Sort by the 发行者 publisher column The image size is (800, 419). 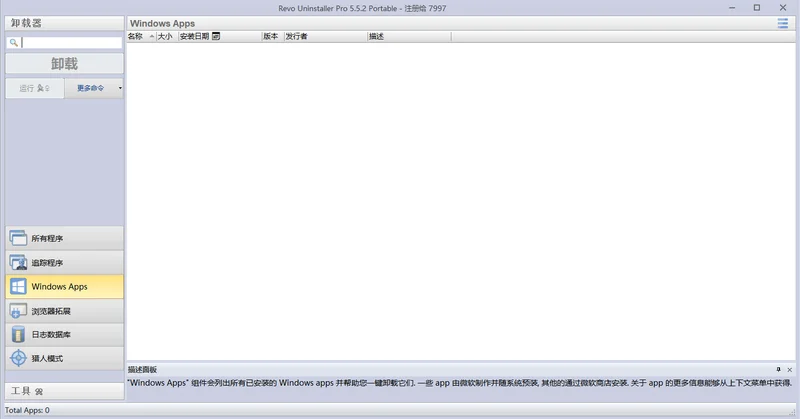326,36
